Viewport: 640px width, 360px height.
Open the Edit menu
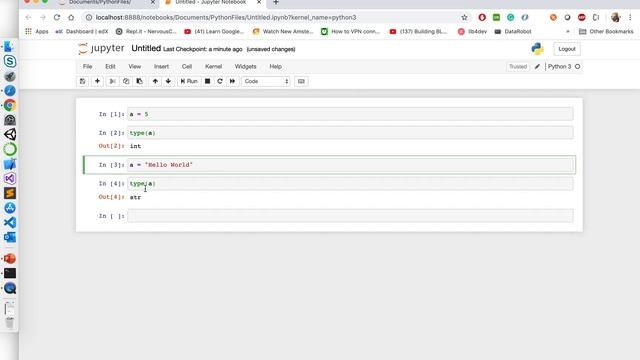click(x=110, y=67)
